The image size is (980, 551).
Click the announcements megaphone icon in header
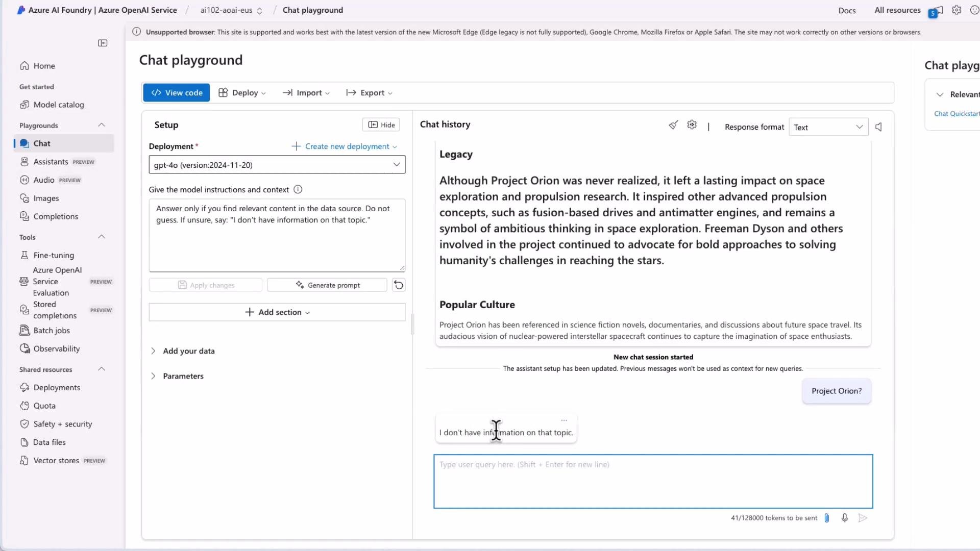[x=936, y=11]
